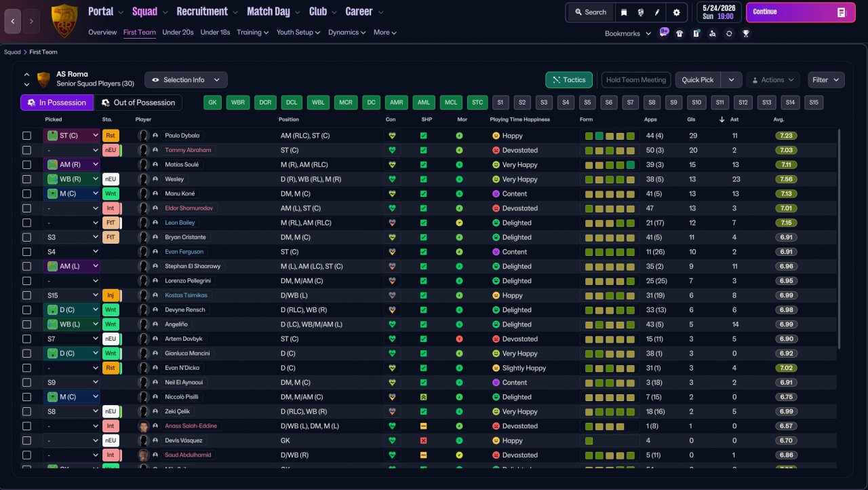
Task: Click the globe icon in top toolbar
Action: 641,12
